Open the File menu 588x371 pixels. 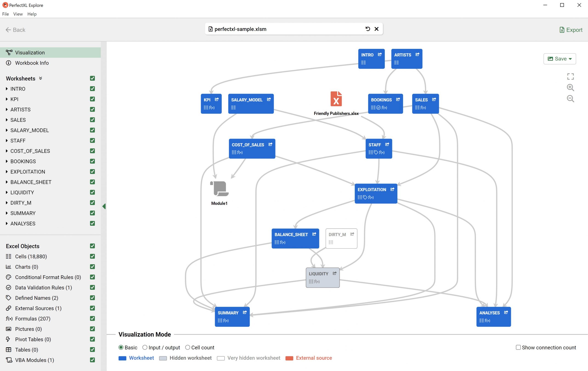[6, 14]
